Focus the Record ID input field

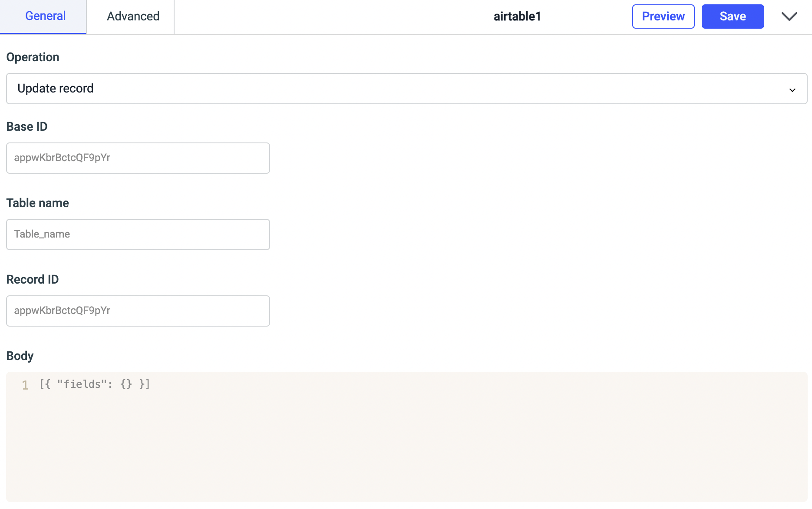coord(138,311)
